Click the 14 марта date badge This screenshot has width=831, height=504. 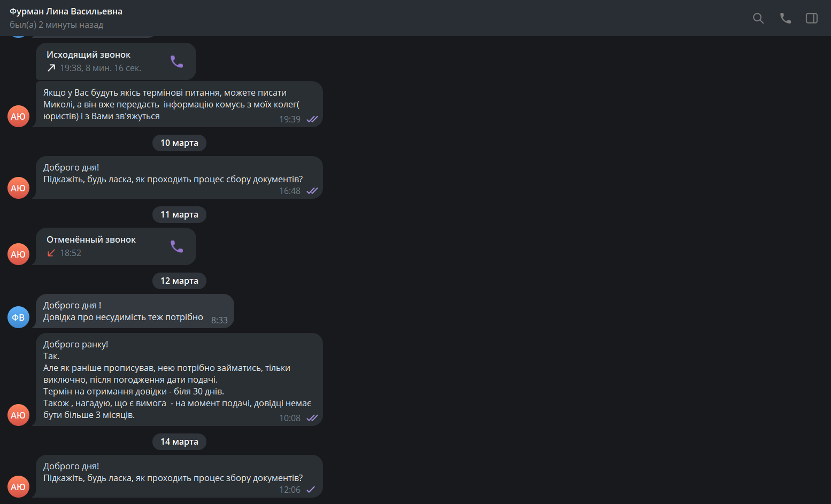(179, 441)
